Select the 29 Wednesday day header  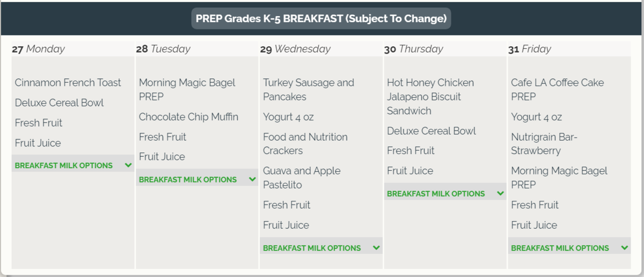point(295,49)
